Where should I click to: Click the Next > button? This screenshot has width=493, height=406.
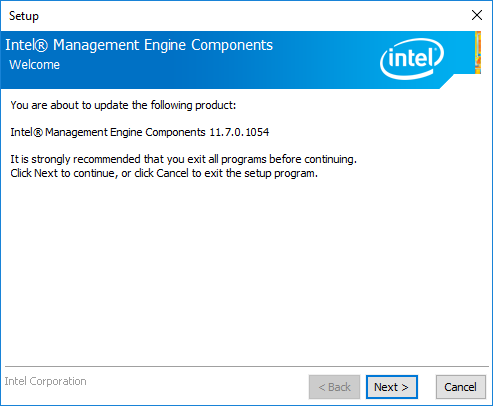click(392, 387)
